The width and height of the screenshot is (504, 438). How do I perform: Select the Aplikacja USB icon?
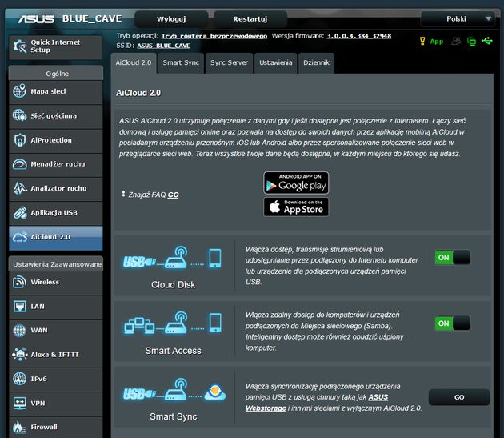[20, 212]
